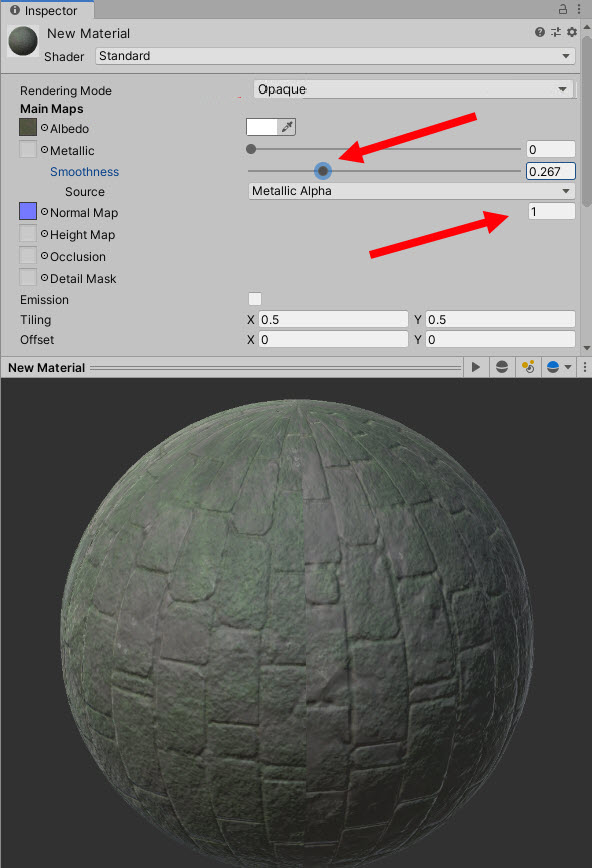This screenshot has width=592, height=868.
Task: Open the Detail Mask texture picker circle
Action: pyautogui.click(x=44, y=278)
